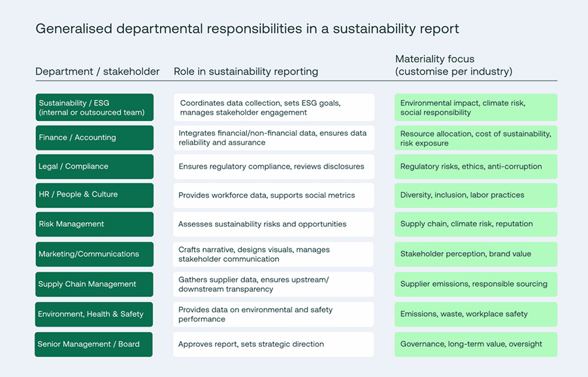
Task: Select the 'Environmental impact, climate risk' materiality box
Action: point(476,107)
